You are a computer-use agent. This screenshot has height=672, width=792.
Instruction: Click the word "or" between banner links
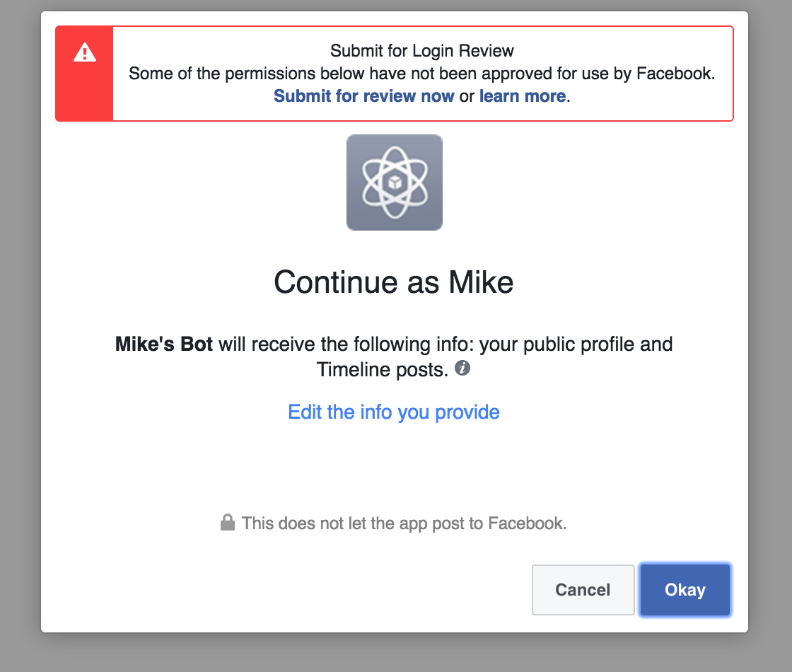[467, 96]
